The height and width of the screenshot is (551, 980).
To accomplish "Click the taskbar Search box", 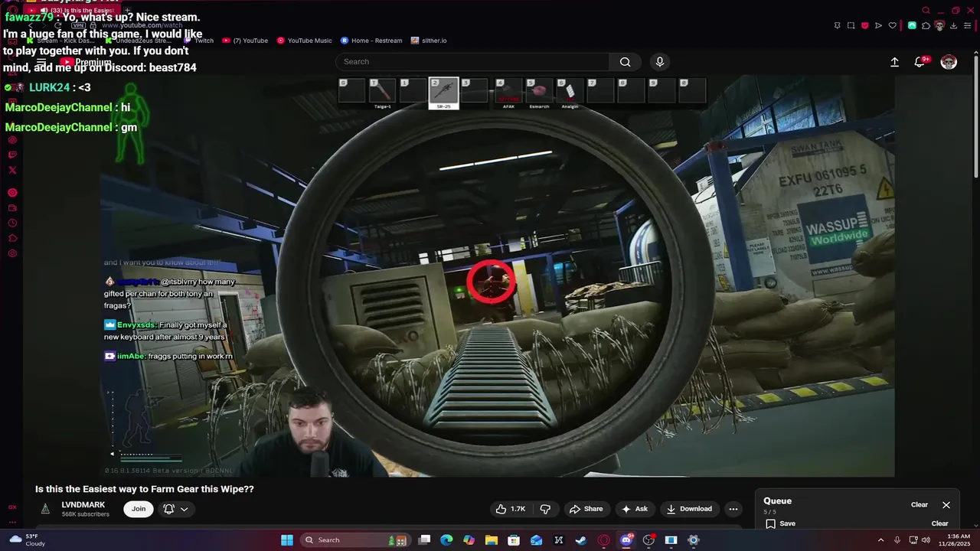I will tap(354, 540).
